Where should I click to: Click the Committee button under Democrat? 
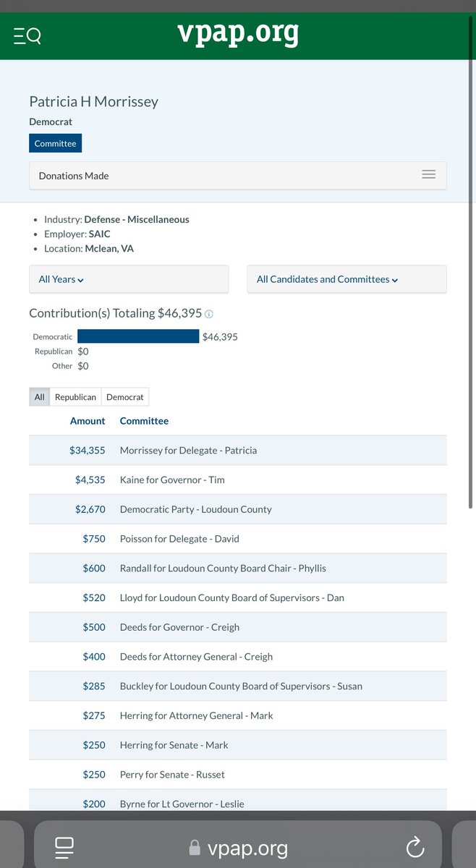click(55, 143)
